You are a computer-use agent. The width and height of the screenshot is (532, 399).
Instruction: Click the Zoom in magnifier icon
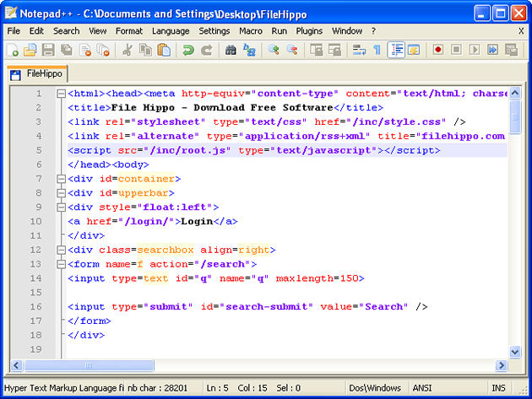coord(274,51)
